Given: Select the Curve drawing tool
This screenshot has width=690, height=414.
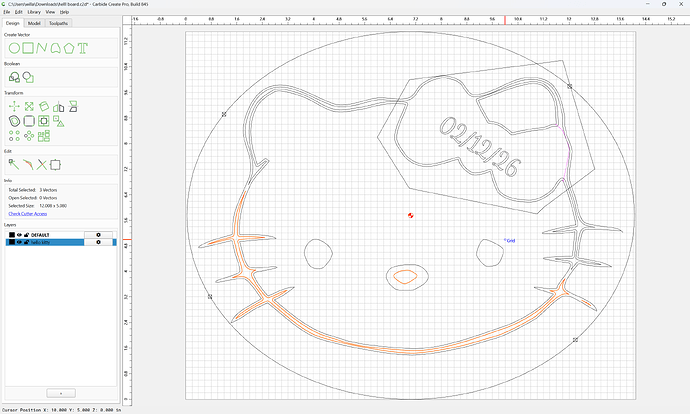Looking at the screenshot, I should 55,48.
